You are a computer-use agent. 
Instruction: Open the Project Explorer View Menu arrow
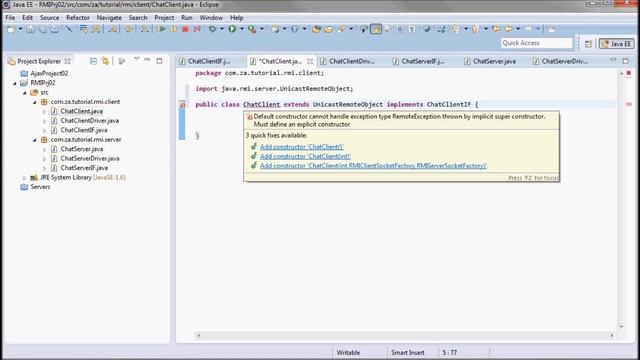(136, 60)
